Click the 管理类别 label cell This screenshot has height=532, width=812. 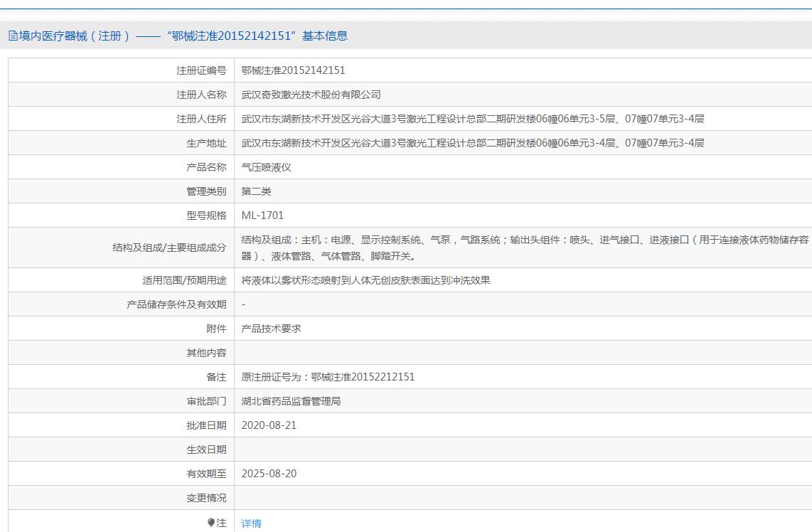121,191
